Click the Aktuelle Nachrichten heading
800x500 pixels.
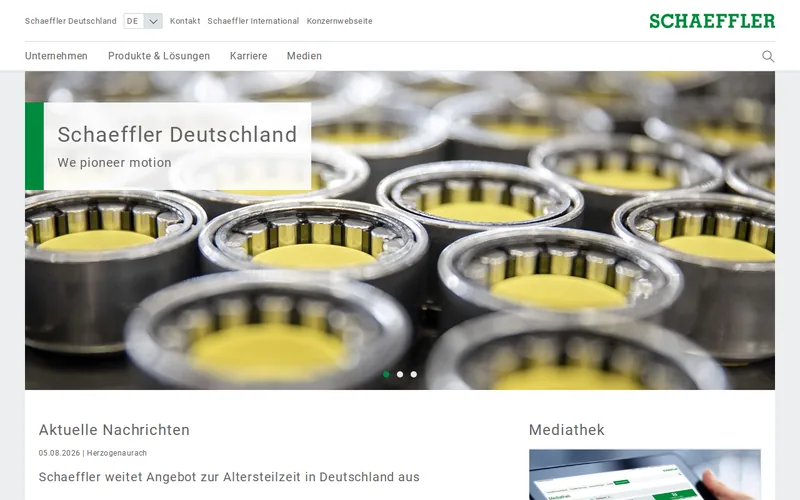pyautogui.click(x=114, y=430)
